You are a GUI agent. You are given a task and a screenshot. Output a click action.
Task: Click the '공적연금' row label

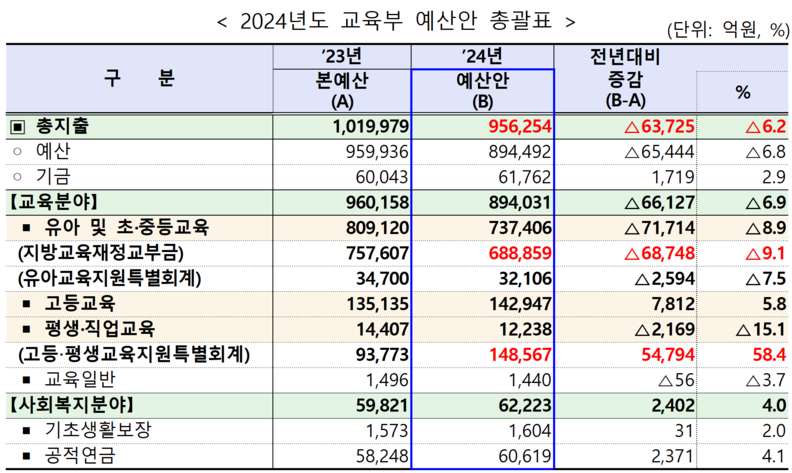click(x=80, y=455)
